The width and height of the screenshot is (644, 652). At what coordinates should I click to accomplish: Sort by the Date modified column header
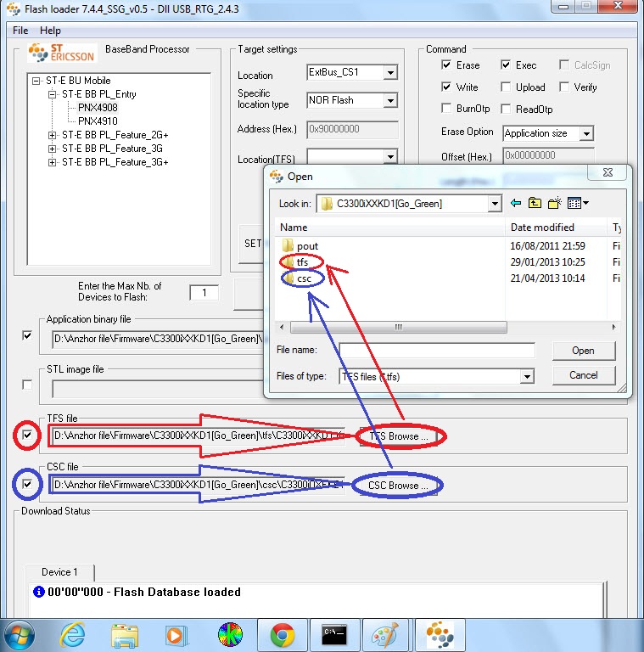[556, 227]
